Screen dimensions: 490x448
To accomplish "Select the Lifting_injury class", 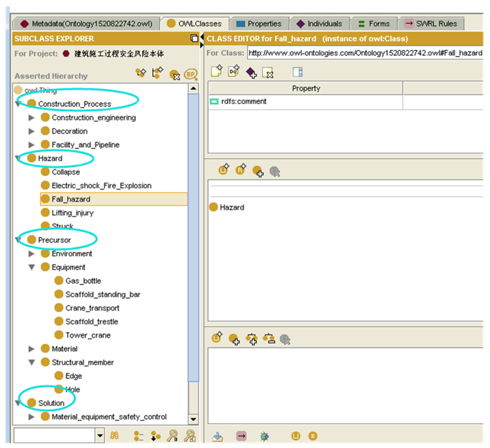I will click(72, 213).
